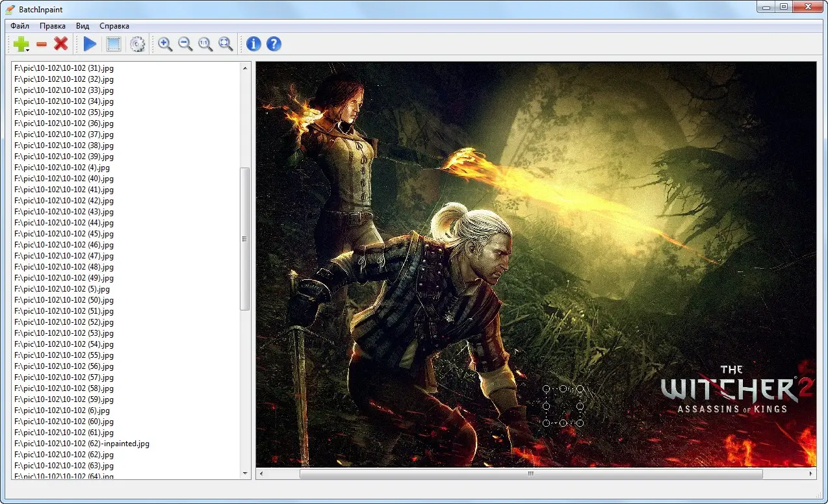This screenshot has width=828, height=504.
Task: Open the Вид menu
Action: click(83, 26)
